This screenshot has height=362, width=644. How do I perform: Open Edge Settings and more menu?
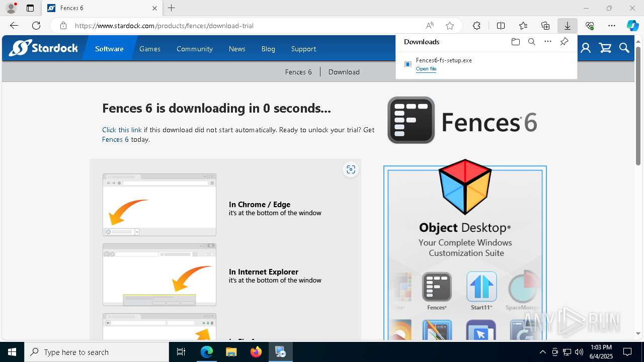point(612,26)
